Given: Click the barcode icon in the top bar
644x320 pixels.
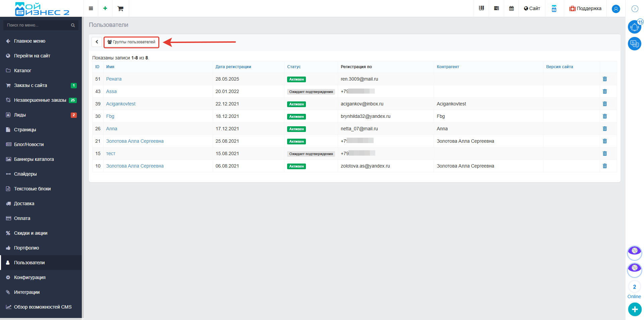Looking at the screenshot, I should coord(481,8).
